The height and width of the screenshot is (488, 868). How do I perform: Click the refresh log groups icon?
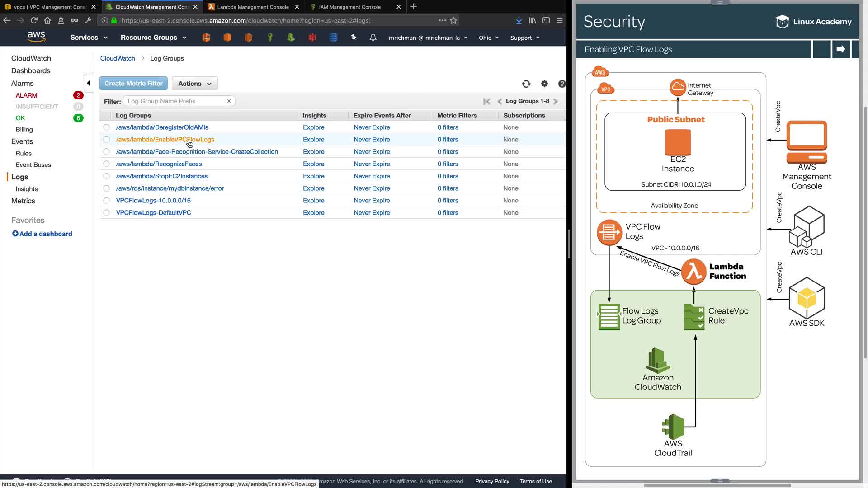pos(526,84)
